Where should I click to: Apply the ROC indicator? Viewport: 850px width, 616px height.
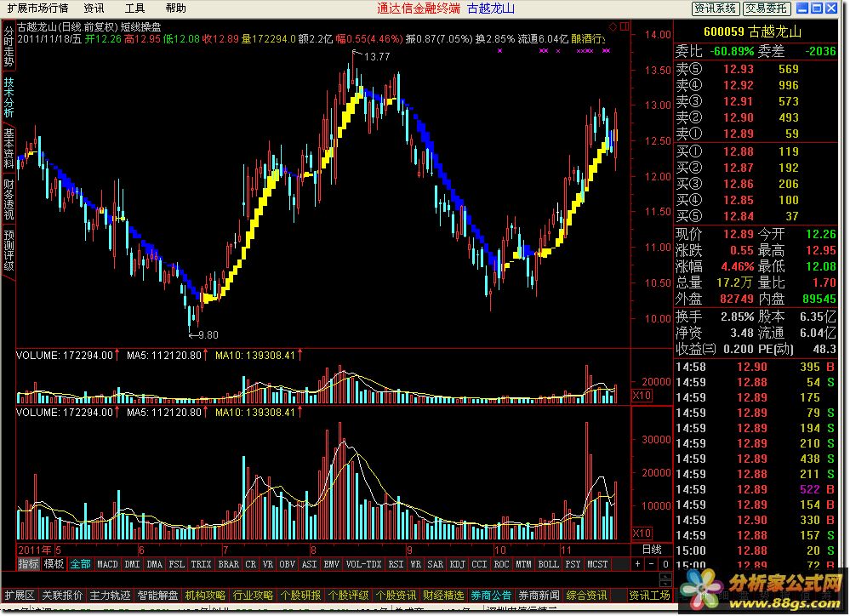pyautogui.click(x=501, y=564)
